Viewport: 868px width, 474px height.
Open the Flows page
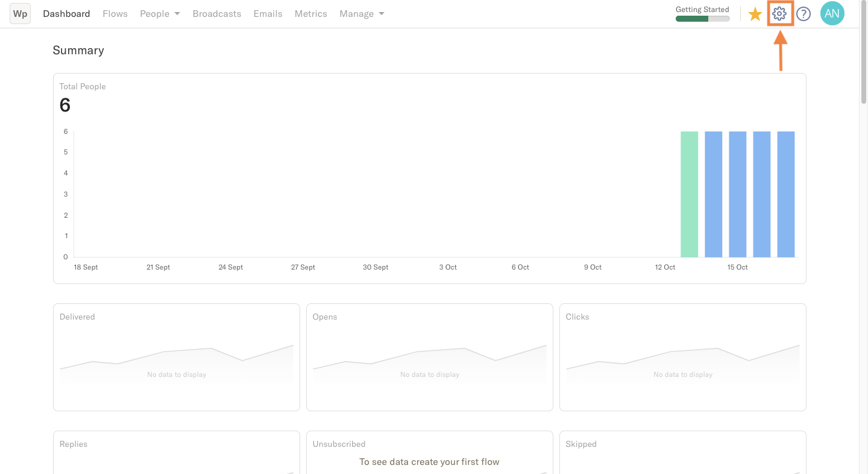[115, 14]
